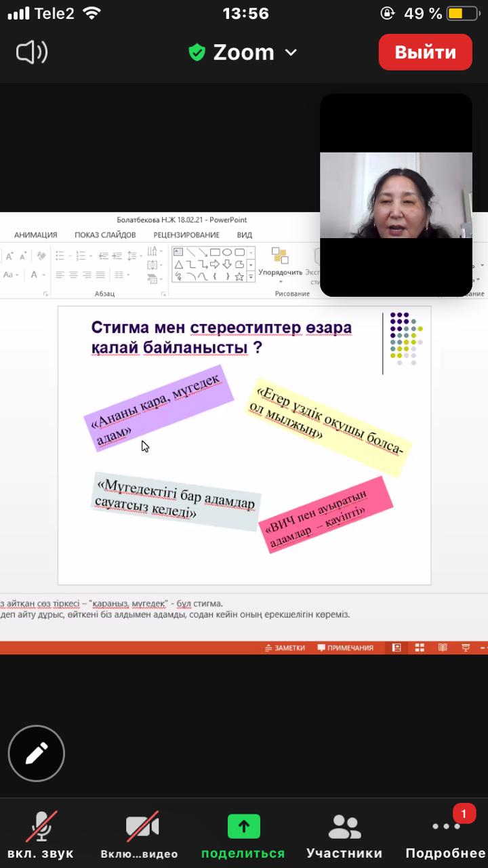The image size is (488, 868).
Task: Switch to slide sorter view icon
Action: [x=420, y=648]
